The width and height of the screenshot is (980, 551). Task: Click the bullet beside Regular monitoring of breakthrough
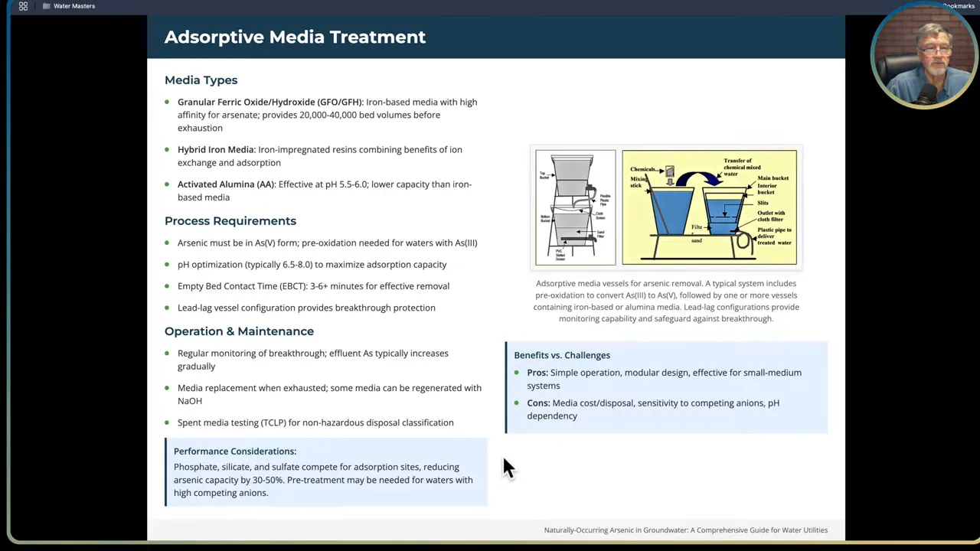(x=167, y=354)
